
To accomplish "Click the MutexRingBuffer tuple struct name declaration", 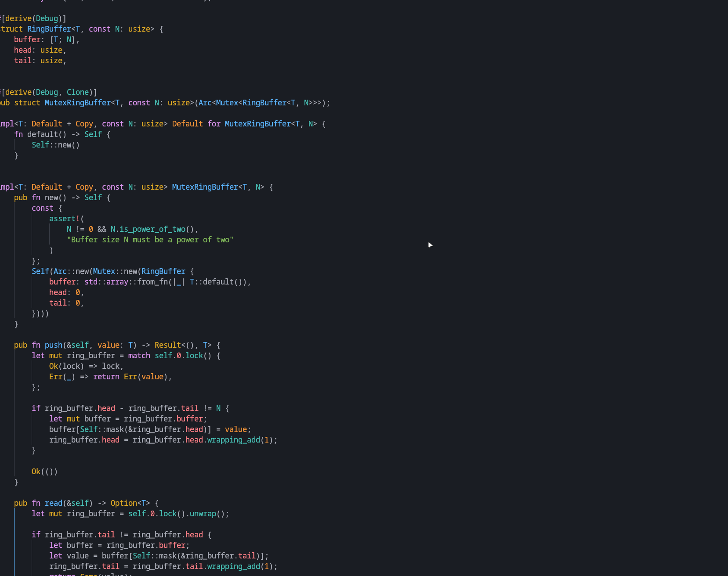I will click(x=77, y=103).
